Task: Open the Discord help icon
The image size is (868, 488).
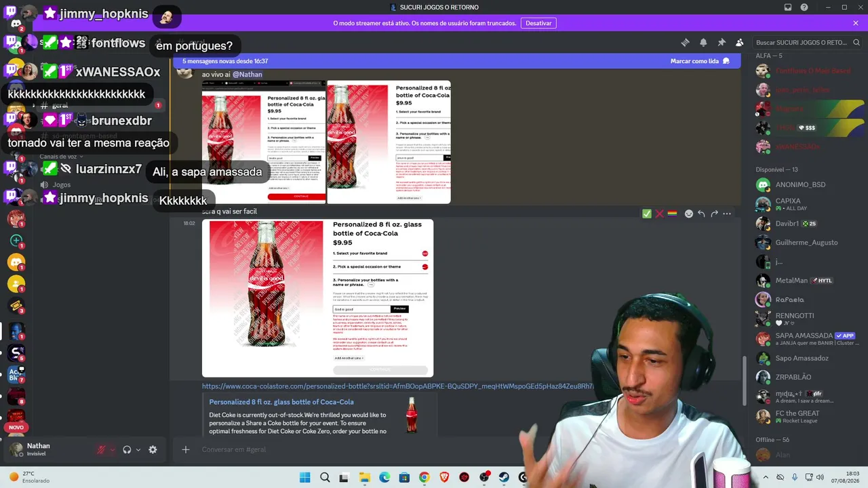Action: (x=804, y=7)
